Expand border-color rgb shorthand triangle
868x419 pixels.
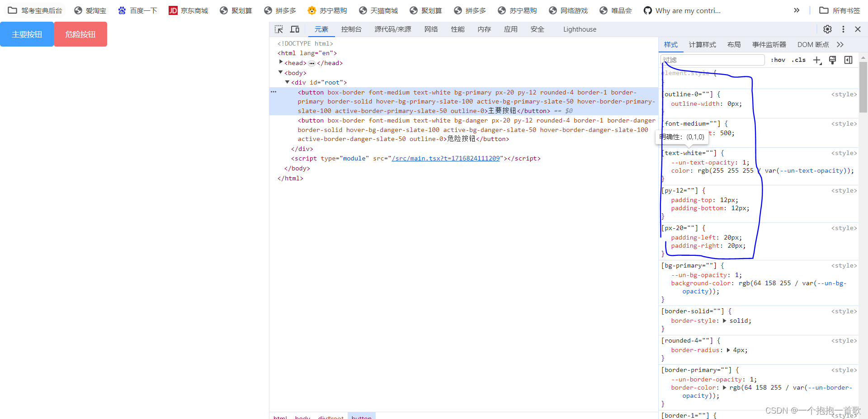725,387
